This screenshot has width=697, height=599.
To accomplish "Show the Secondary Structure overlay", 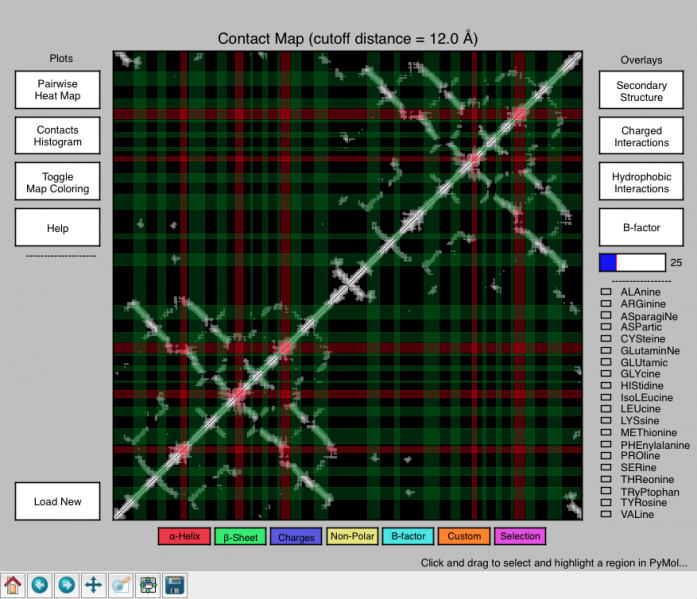I will point(641,91).
